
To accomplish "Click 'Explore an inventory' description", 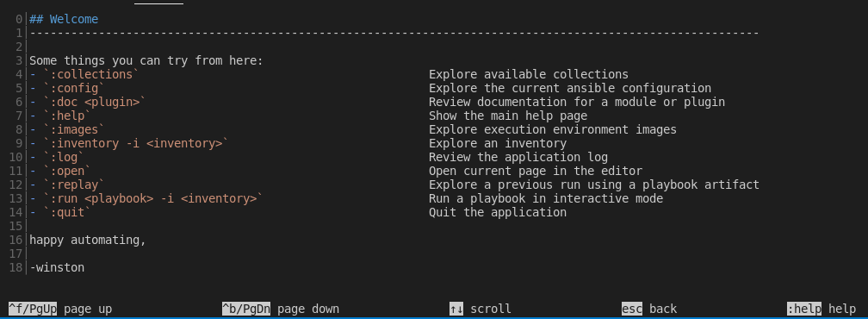I will 498,143.
